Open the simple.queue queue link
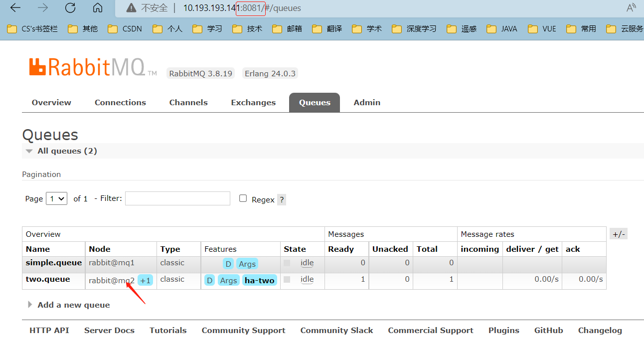 tap(54, 263)
